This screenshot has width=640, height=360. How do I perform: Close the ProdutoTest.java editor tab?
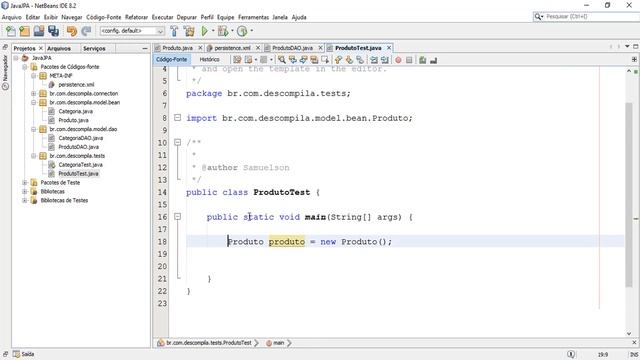[x=389, y=48]
